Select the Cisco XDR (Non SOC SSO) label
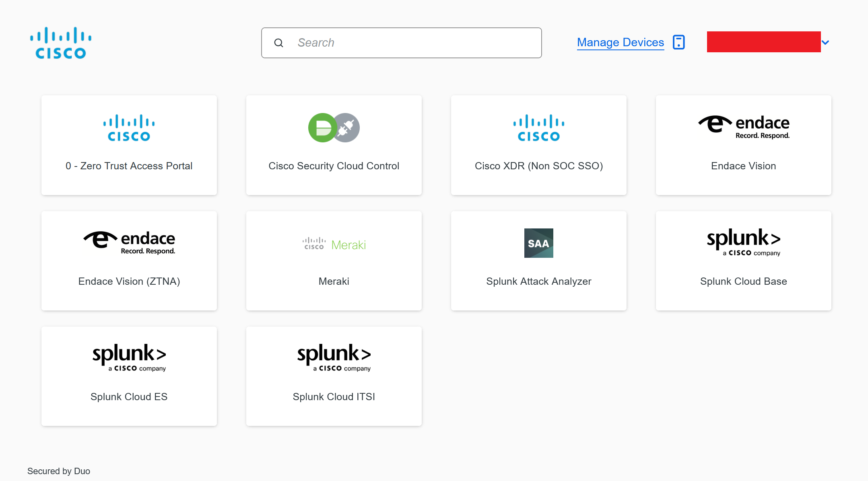Viewport: 868px width, 481px height. click(x=538, y=166)
